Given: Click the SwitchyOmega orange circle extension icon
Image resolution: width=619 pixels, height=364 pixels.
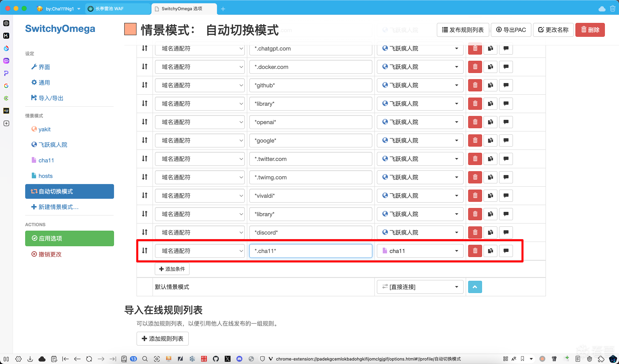Looking at the screenshot, I should click(542, 359).
